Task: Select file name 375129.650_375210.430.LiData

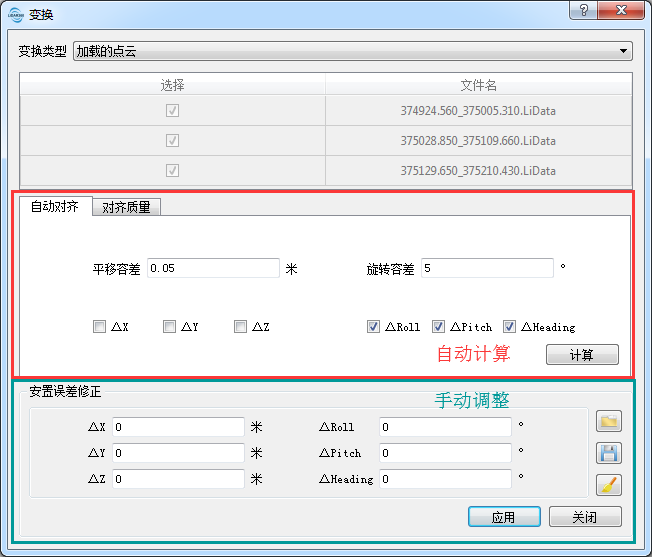Action: pyautogui.click(x=478, y=170)
